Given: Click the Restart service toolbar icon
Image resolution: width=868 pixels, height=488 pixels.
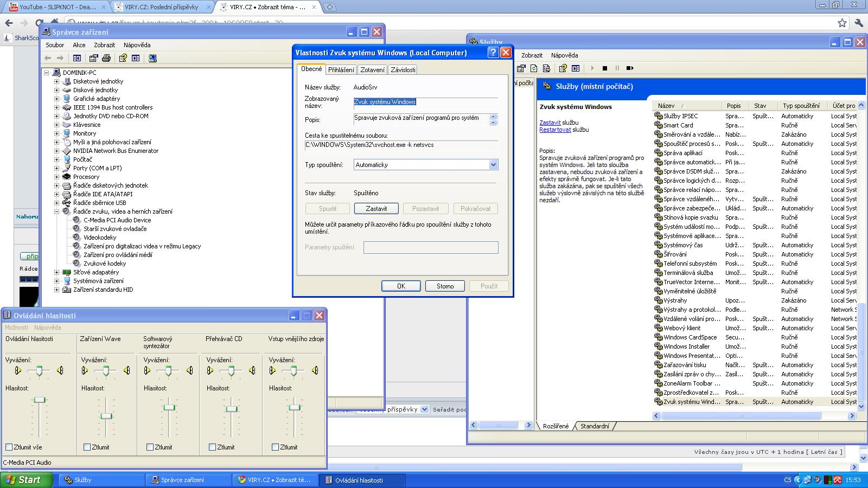Looking at the screenshot, I should (x=630, y=68).
